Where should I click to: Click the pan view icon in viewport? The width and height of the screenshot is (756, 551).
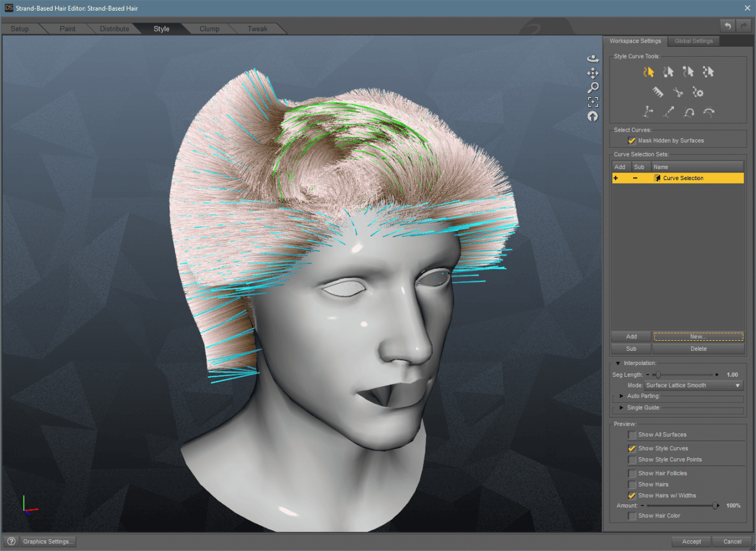click(593, 73)
